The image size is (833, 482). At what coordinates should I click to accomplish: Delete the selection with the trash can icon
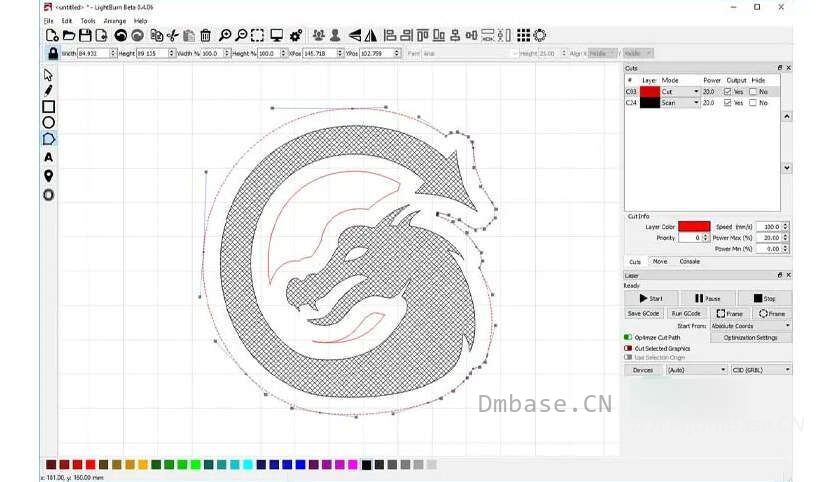point(206,36)
